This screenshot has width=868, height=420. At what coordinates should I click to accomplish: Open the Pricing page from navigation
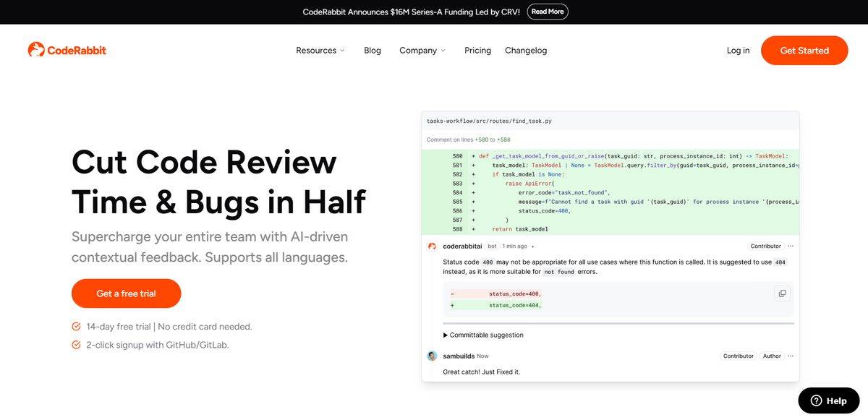[x=477, y=51]
